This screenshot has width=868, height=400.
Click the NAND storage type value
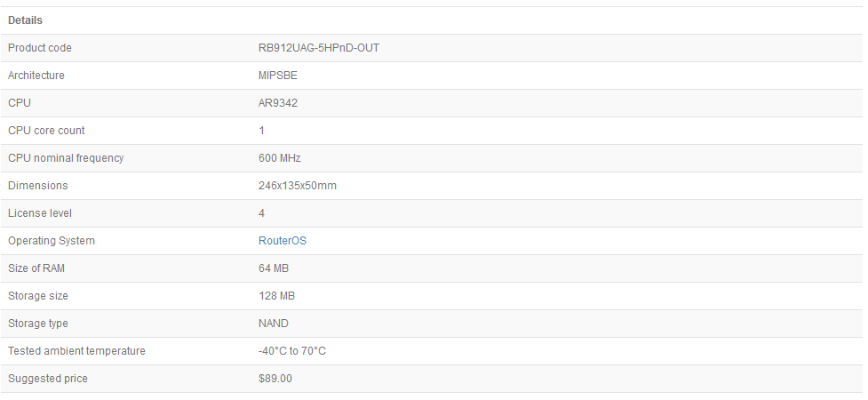[273, 324]
